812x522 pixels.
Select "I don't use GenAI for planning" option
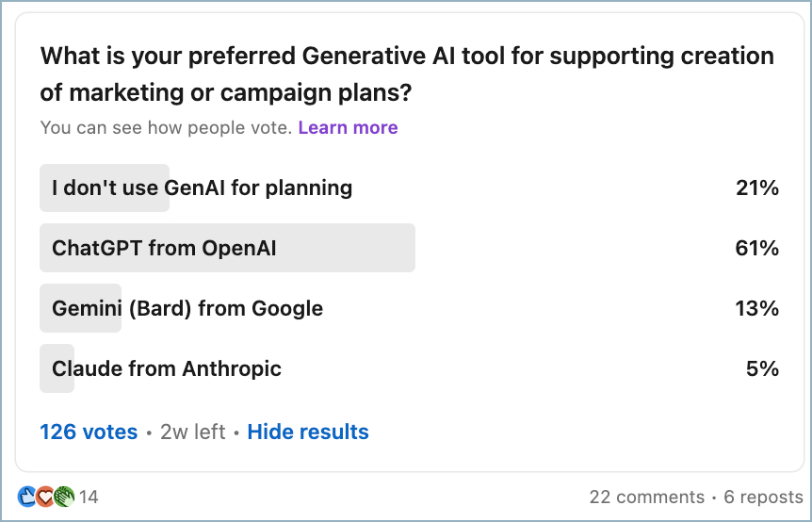[202, 188]
